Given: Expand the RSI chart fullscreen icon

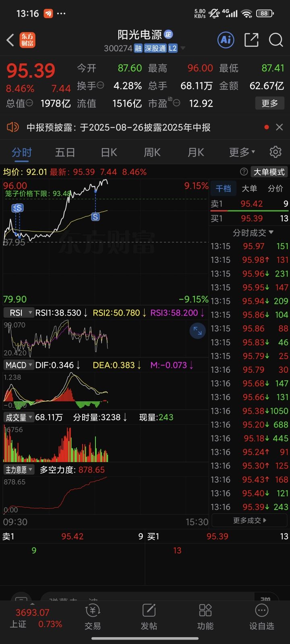Looking at the screenshot, I should click(x=198, y=330).
